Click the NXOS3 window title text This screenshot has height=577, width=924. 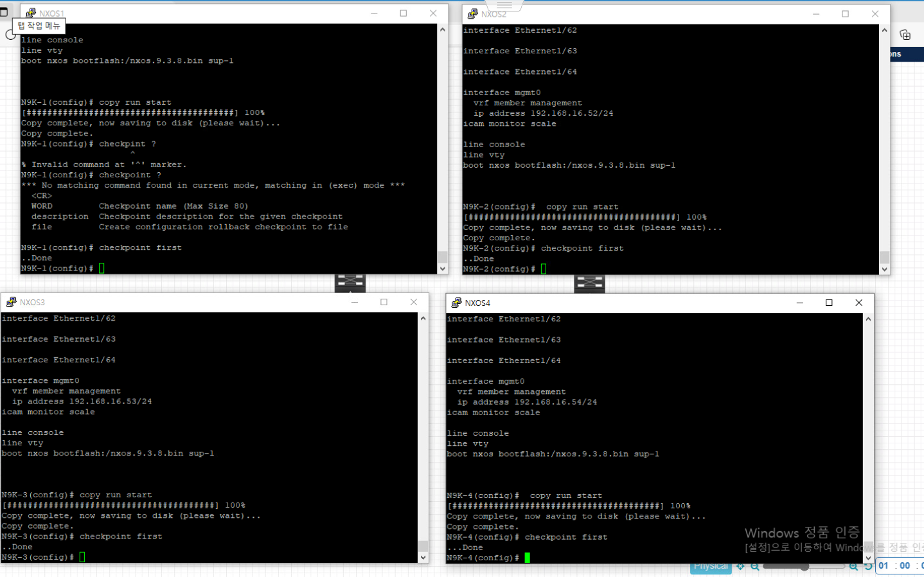coord(32,303)
